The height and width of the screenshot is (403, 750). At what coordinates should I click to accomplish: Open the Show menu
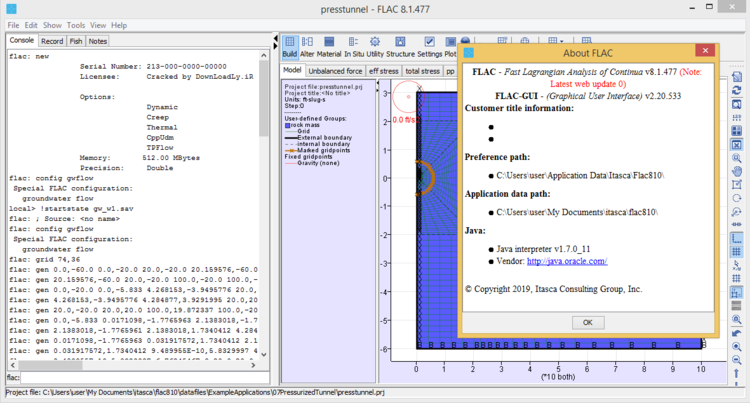pos(52,24)
